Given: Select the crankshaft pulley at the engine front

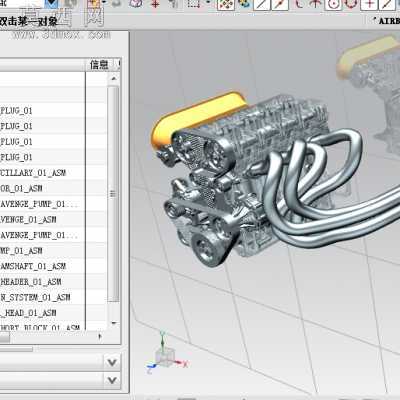Looking at the screenshot, I should 207,249.
